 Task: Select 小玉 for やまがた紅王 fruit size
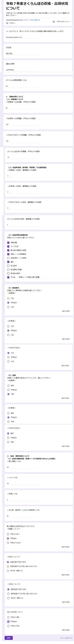8,361
